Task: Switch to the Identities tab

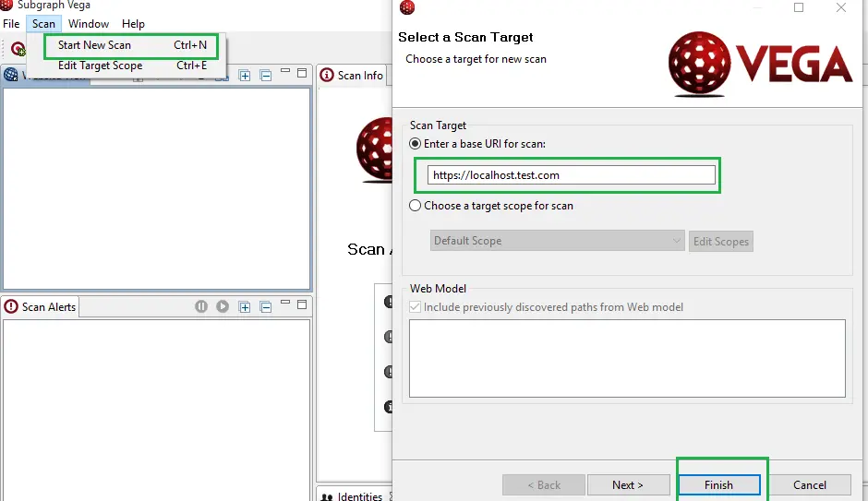Action: pos(352,496)
